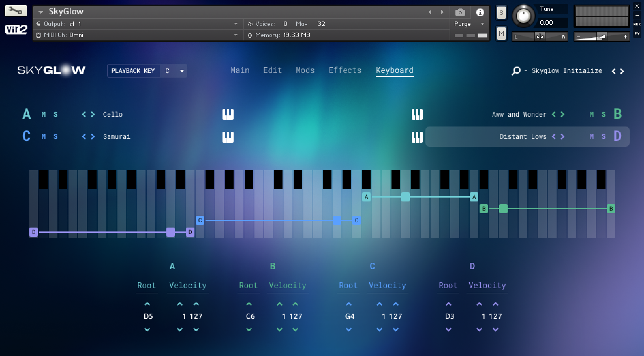Toggle Kontakt instrument solo S button

click(x=501, y=13)
